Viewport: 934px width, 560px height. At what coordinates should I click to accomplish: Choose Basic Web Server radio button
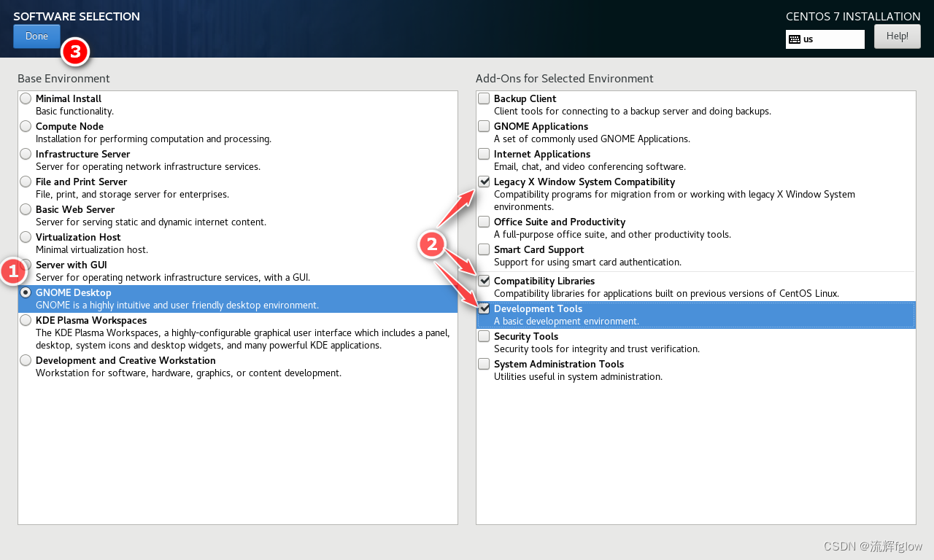click(x=26, y=209)
